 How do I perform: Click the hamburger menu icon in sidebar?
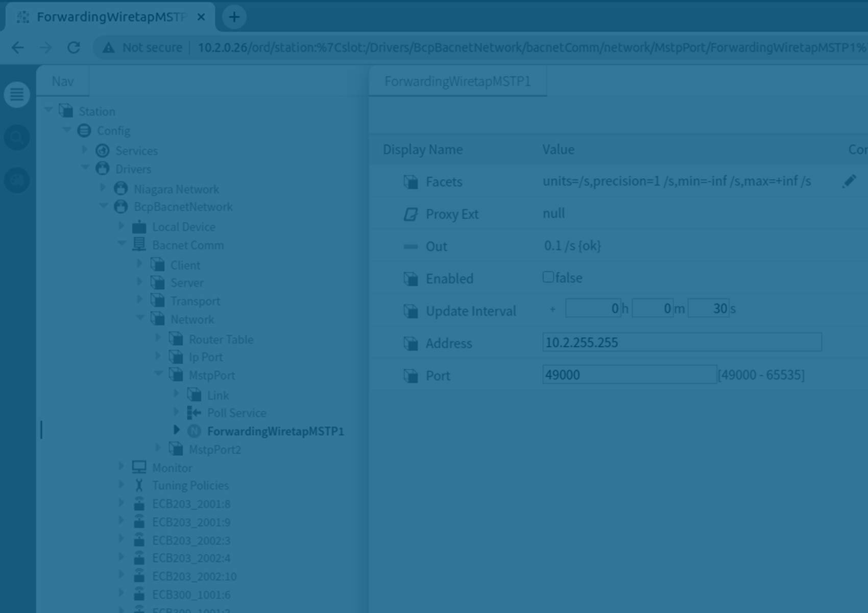(x=17, y=95)
